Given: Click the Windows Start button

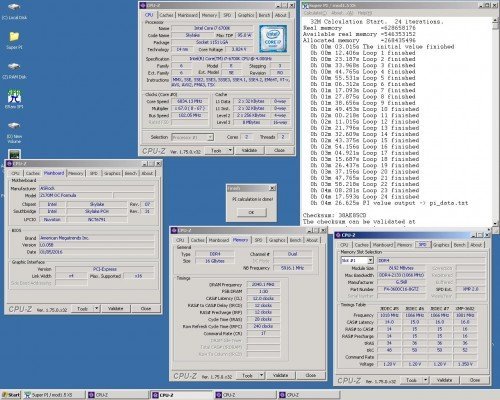Looking at the screenshot, I should pyautogui.click(x=10, y=395).
